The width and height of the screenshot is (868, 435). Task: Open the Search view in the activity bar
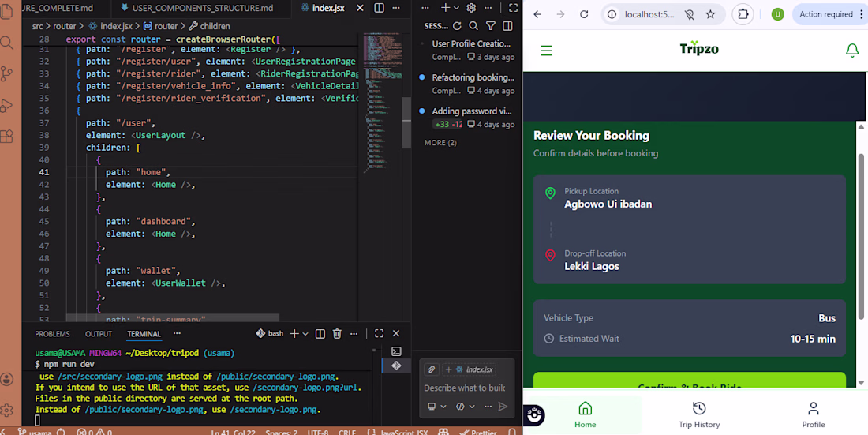click(6, 43)
